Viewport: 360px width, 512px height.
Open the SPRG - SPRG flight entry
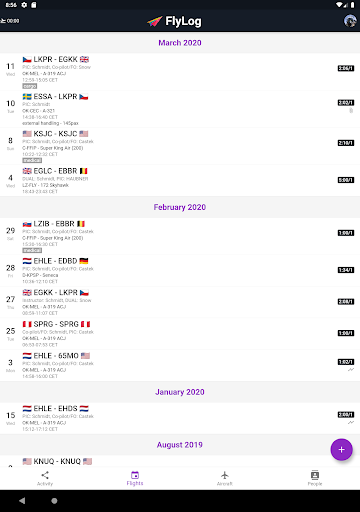coord(180,334)
